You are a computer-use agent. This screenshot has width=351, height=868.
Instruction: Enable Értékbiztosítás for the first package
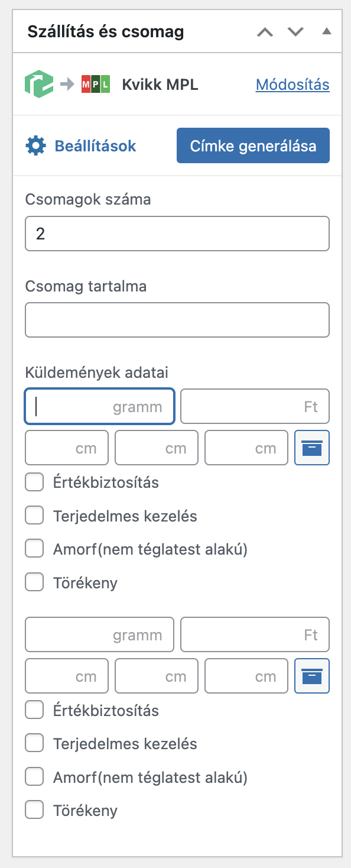[x=34, y=482]
